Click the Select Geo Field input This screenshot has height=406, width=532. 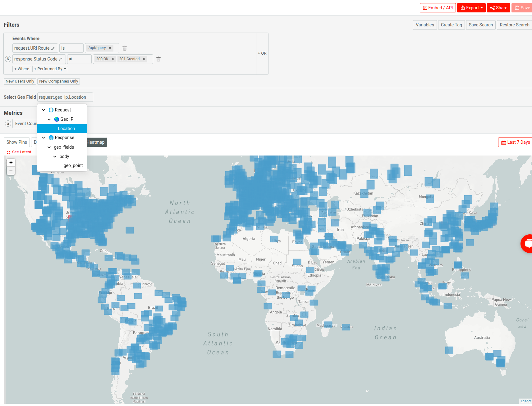(x=65, y=97)
